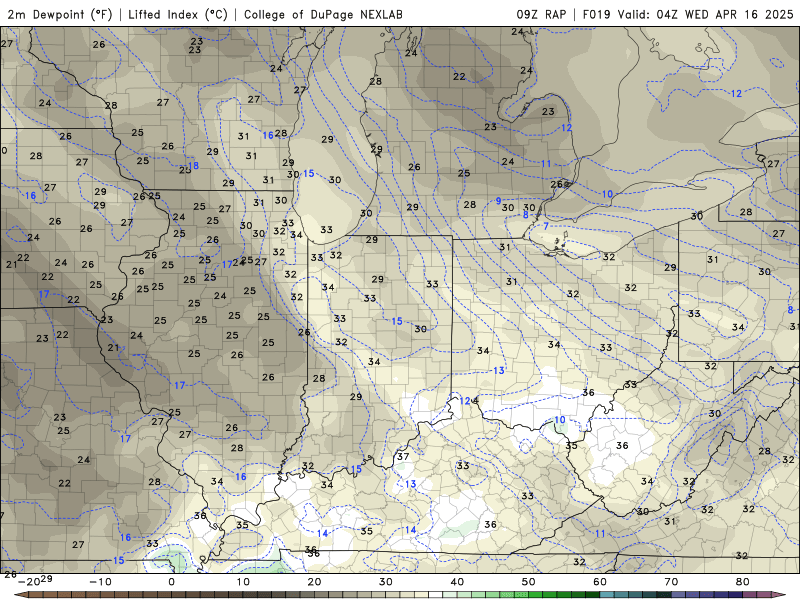Click the color scale label '60'
Image resolution: width=800 pixels, height=600 pixels.
(x=600, y=582)
